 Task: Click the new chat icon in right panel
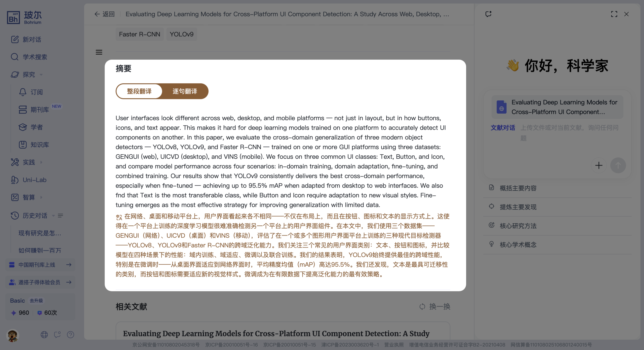pos(488,14)
